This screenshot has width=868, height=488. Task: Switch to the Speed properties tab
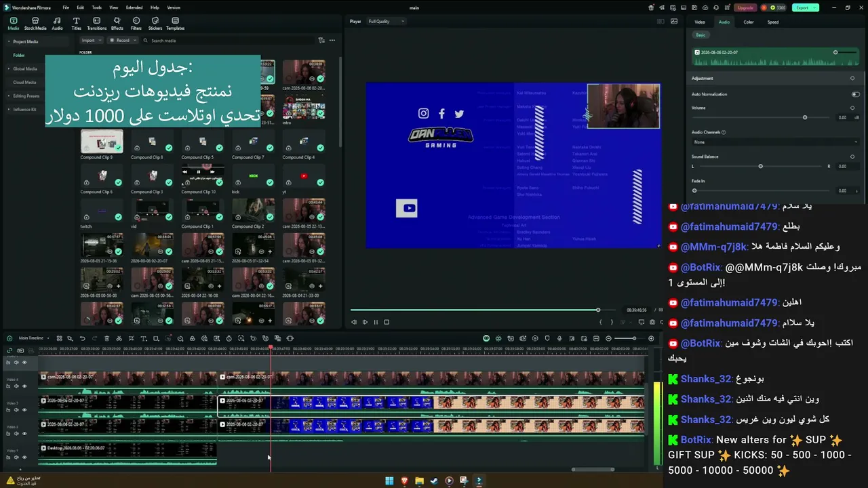pos(773,22)
